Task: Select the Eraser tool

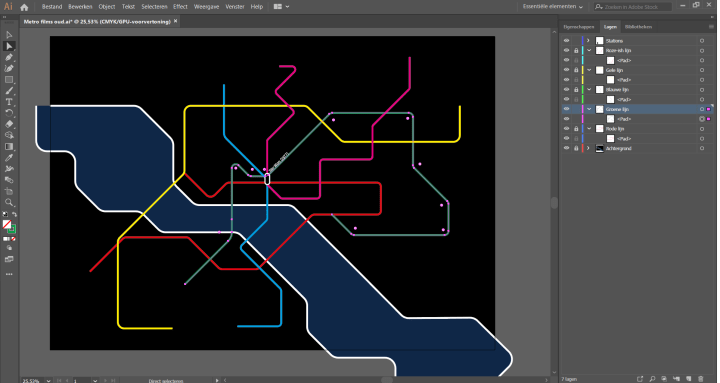Action: point(9,124)
